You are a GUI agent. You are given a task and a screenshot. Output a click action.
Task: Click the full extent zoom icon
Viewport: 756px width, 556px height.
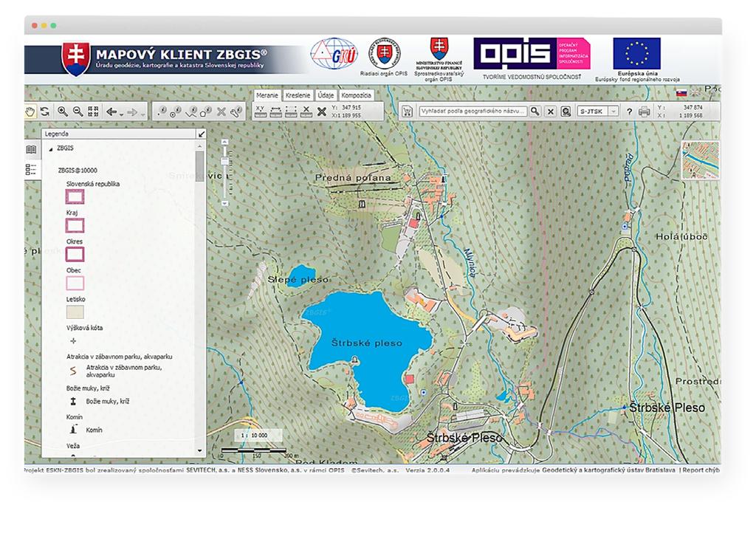(93, 111)
